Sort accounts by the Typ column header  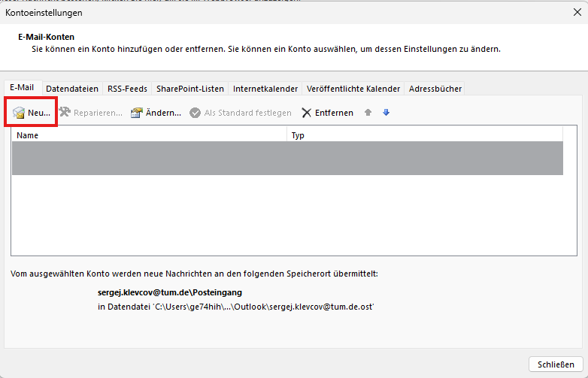(425, 136)
